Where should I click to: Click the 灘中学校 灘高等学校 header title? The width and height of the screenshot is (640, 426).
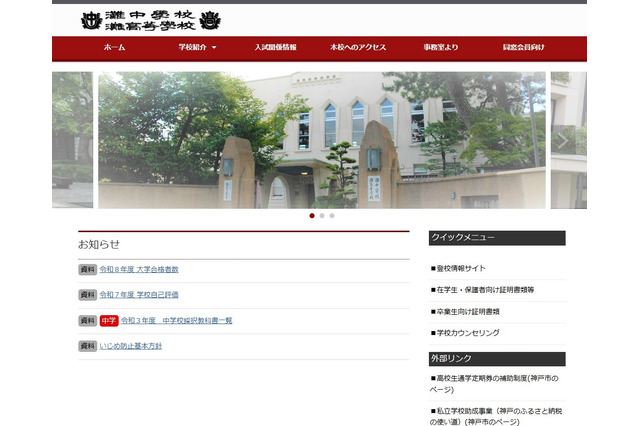coord(150,20)
